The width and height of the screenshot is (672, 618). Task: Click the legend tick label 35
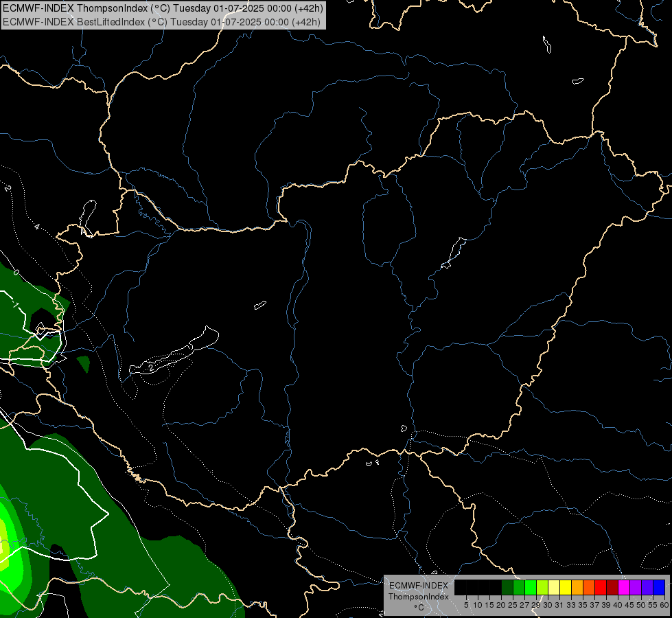(583, 605)
